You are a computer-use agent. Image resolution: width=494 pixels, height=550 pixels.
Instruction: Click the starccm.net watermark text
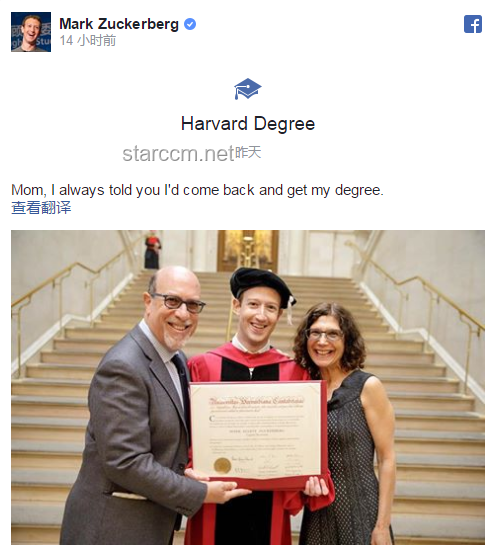(178, 154)
